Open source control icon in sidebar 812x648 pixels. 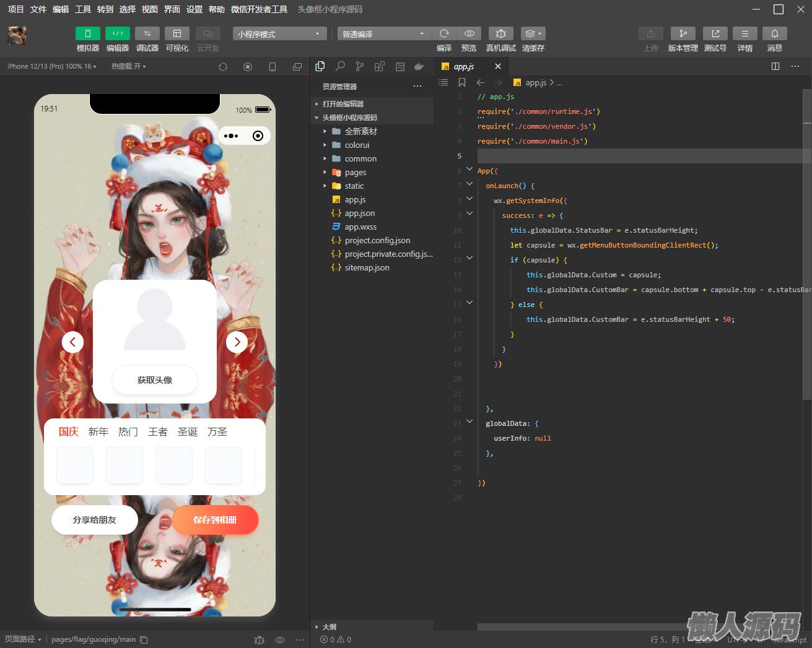coord(360,66)
